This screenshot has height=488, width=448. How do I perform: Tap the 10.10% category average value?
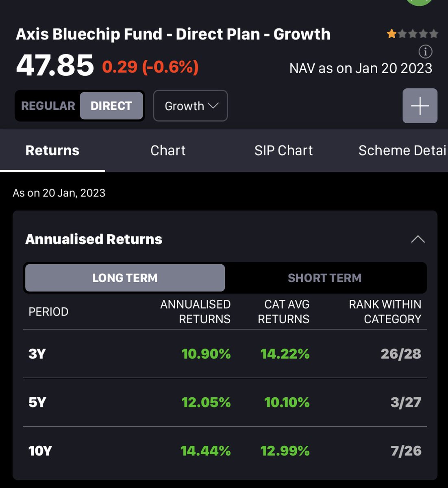(x=287, y=402)
